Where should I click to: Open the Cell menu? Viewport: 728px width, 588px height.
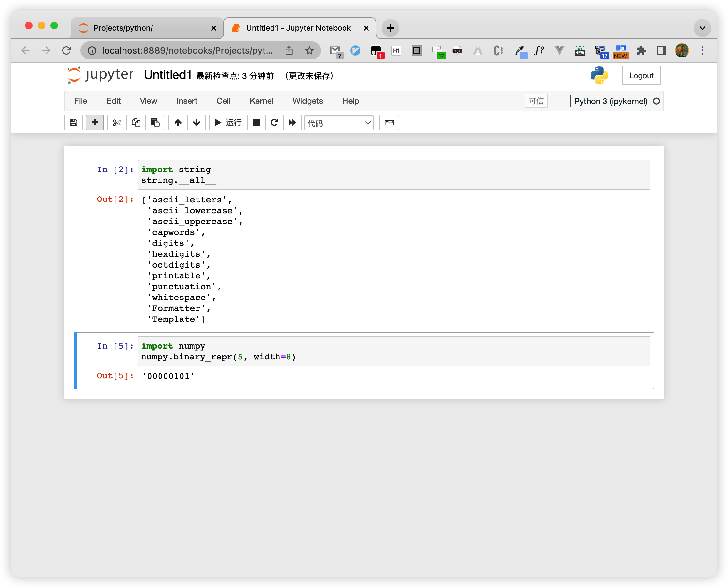pos(223,101)
